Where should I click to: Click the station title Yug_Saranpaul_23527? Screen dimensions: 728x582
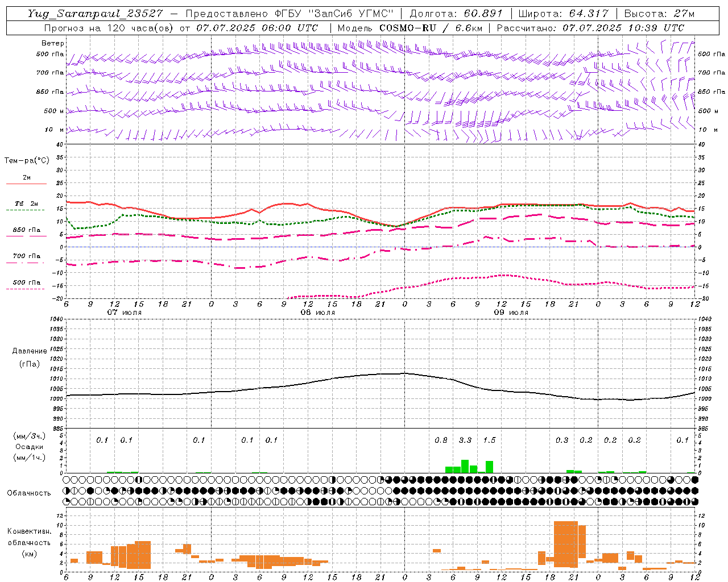pyautogui.click(x=96, y=14)
